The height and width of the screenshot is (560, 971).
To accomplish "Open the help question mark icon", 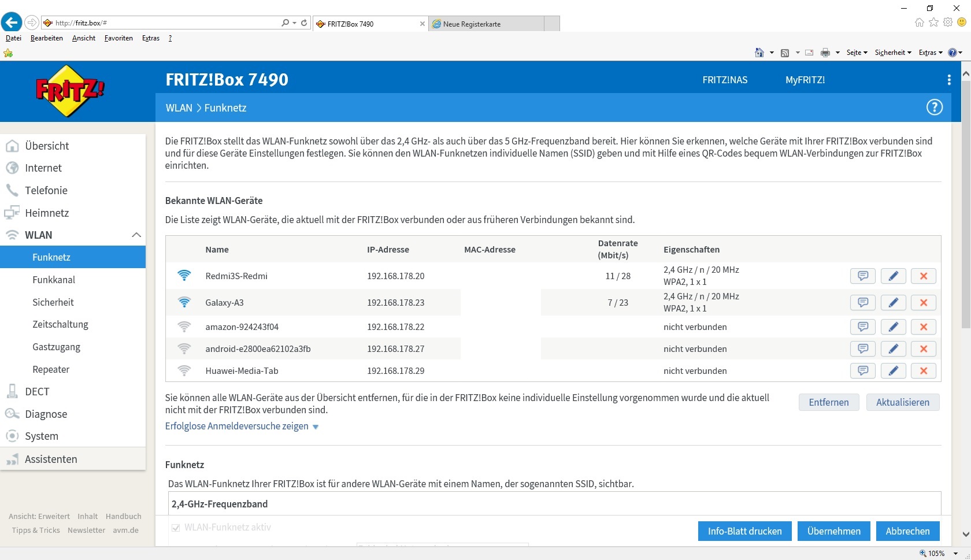I will pyautogui.click(x=935, y=107).
